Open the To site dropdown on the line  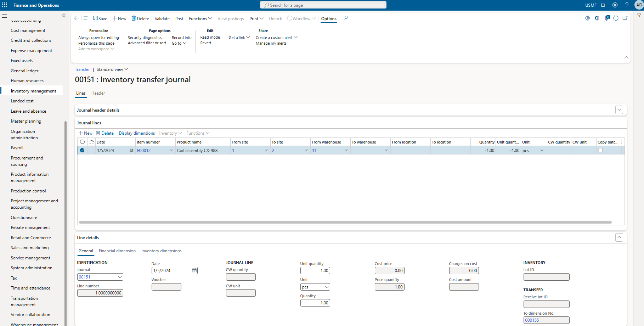tap(306, 150)
